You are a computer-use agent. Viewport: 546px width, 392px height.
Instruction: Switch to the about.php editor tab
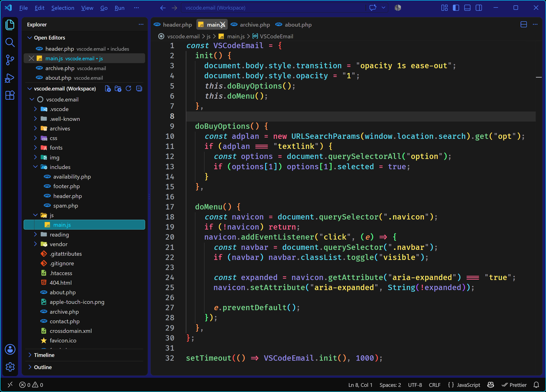click(294, 25)
